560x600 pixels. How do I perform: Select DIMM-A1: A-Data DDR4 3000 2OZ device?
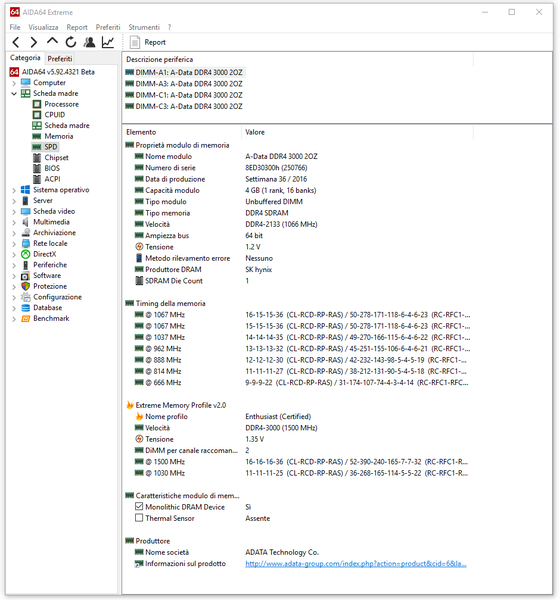coord(184,72)
